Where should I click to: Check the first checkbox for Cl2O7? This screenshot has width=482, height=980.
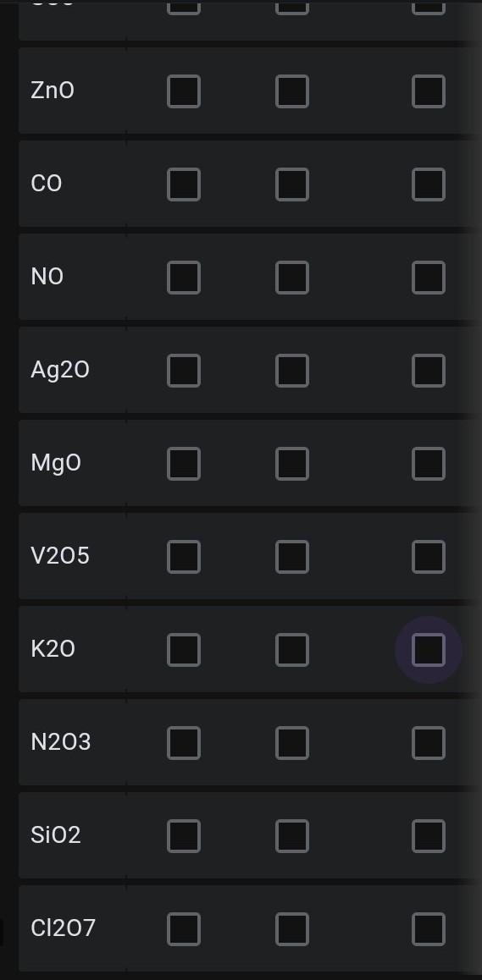point(184,929)
